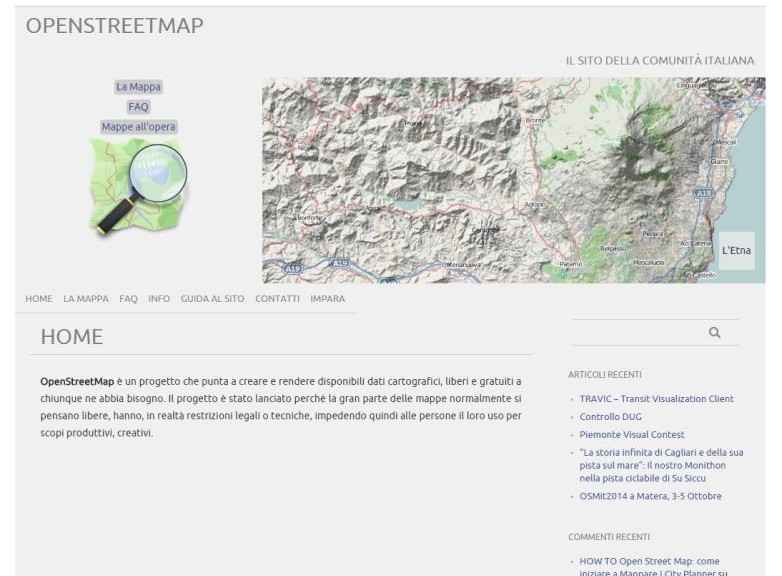Open the Controllo DUG article
This screenshot has height=576, width=782.
click(x=610, y=417)
